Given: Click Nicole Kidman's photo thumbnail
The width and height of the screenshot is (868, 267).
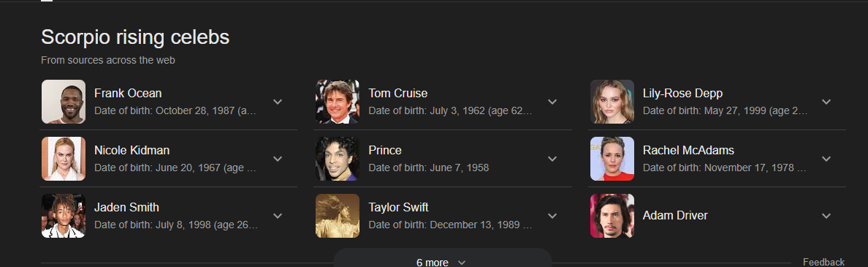Looking at the screenshot, I should 64,159.
